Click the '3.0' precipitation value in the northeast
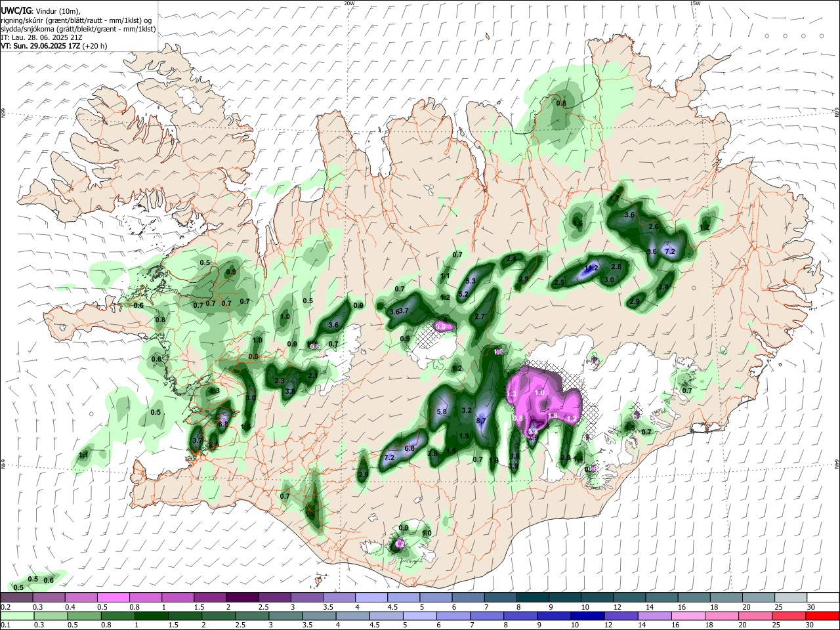The image size is (840, 630). point(609,280)
